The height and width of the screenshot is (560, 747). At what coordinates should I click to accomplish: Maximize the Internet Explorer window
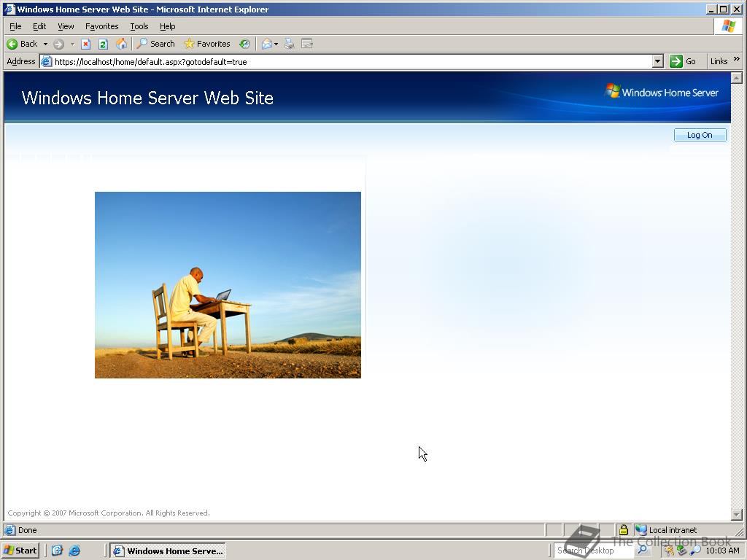coord(723,9)
